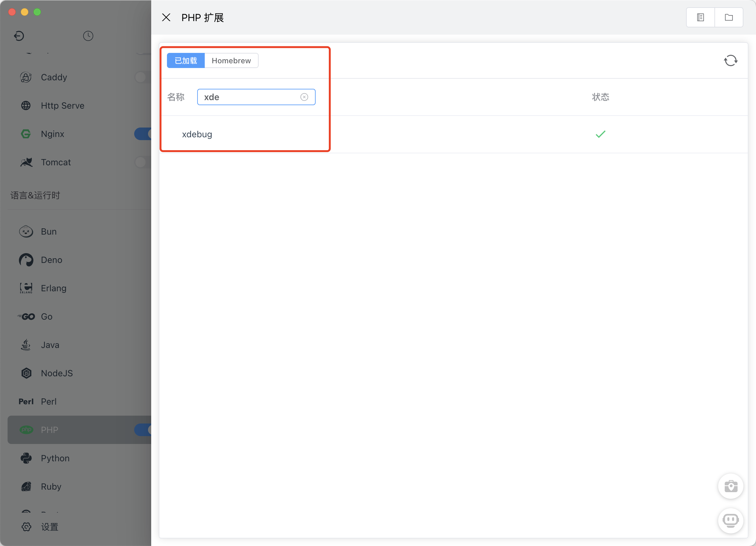Image resolution: width=756 pixels, height=546 pixels.
Task: Toggle the Nginx service switch
Action: pyautogui.click(x=143, y=134)
